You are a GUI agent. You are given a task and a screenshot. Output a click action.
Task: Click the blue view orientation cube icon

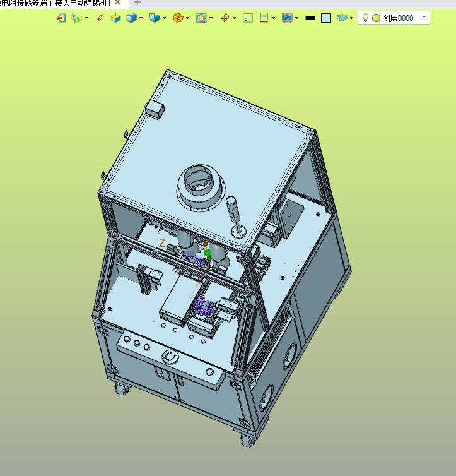tap(155, 18)
